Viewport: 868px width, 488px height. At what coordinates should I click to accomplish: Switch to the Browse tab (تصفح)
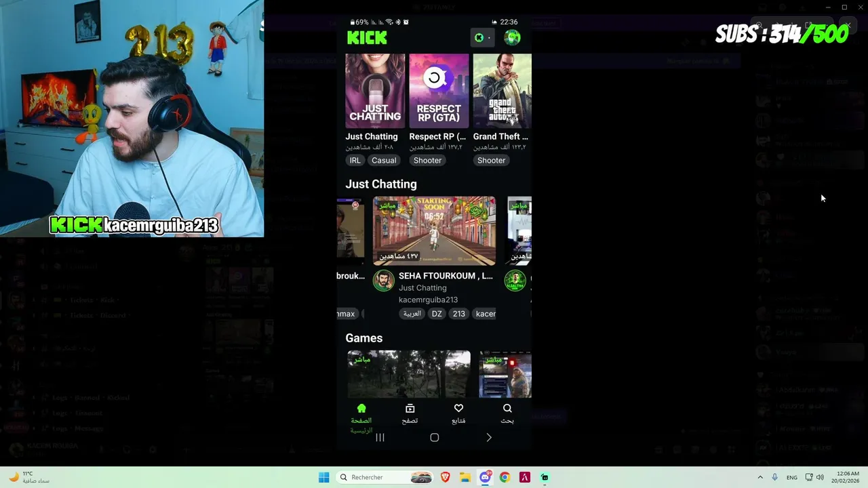point(410,413)
